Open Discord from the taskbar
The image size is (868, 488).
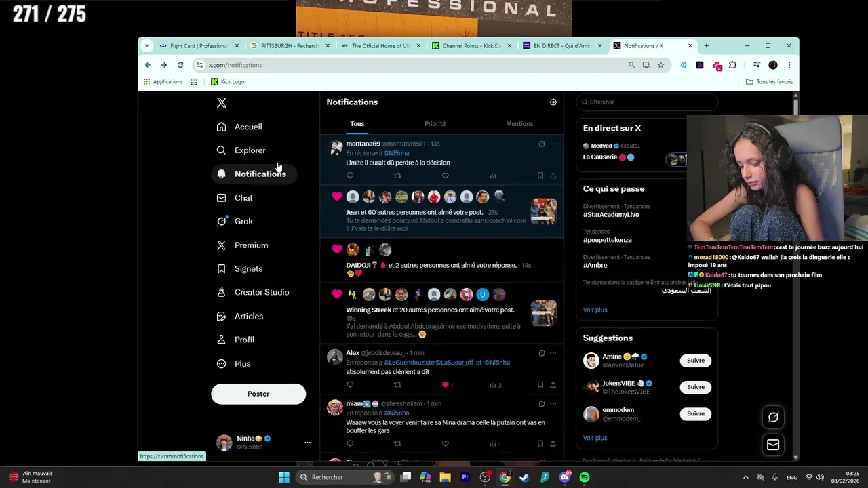pos(565,477)
